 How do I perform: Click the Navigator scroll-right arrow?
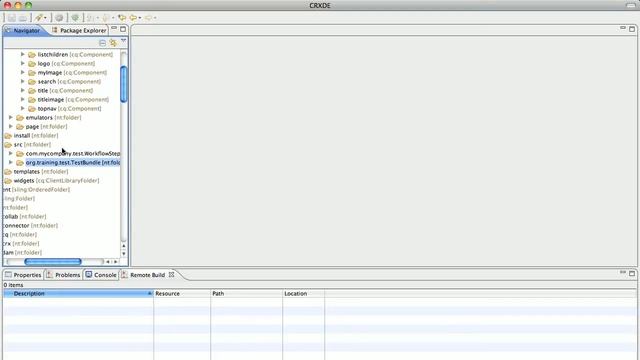coord(116,262)
